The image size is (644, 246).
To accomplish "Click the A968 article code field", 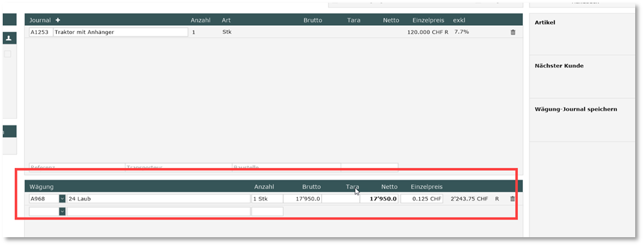I will [44, 199].
